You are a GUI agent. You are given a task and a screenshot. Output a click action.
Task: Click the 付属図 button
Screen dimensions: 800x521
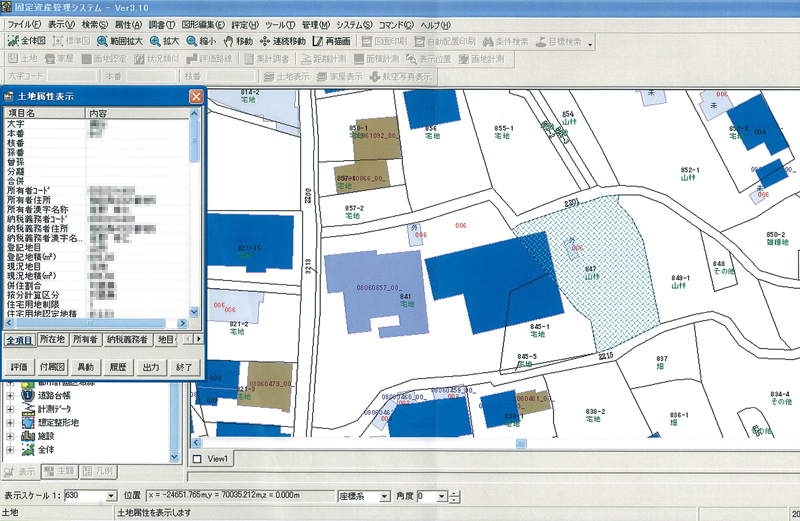click(x=53, y=367)
